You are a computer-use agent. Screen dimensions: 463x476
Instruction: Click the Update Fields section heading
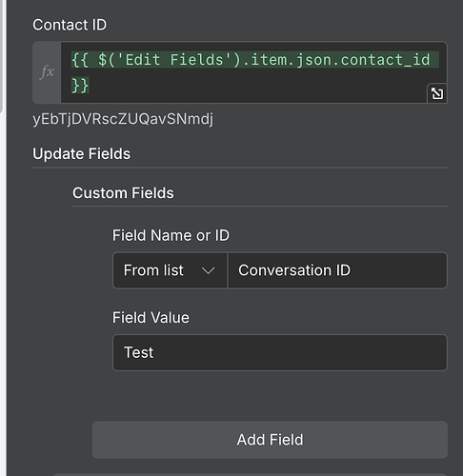82,154
